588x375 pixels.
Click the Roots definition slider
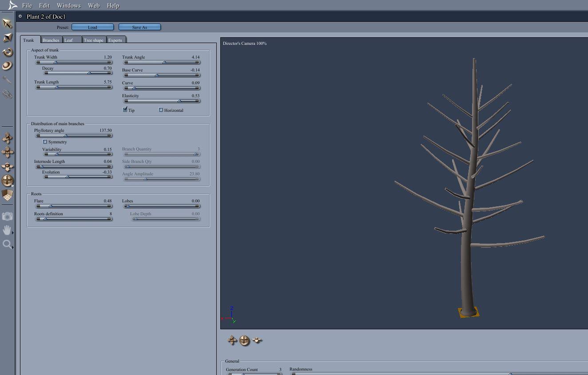pos(74,219)
